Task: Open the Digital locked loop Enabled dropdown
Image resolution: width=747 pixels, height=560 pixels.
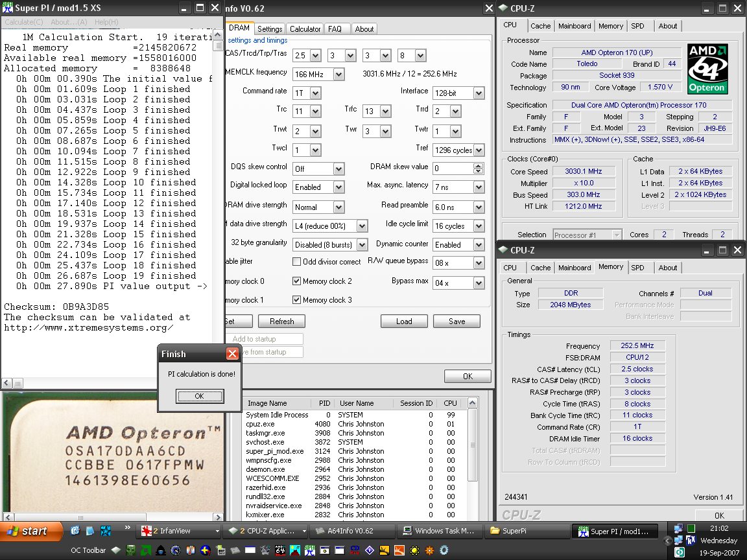Action: (338, 187)
